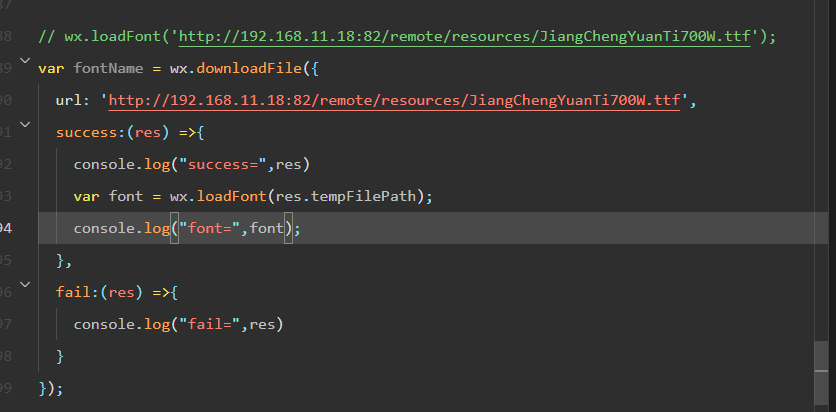Viewport: 836px width, 412px height.
Task: Follow the red underlined URL after url:
Action: (x=394, y=101)
